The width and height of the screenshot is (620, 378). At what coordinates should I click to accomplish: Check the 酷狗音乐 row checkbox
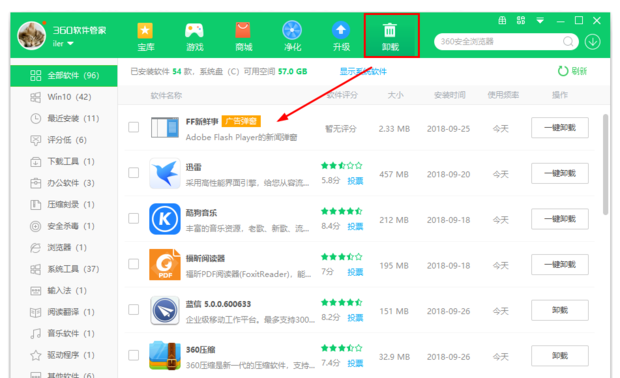point(134,219)
